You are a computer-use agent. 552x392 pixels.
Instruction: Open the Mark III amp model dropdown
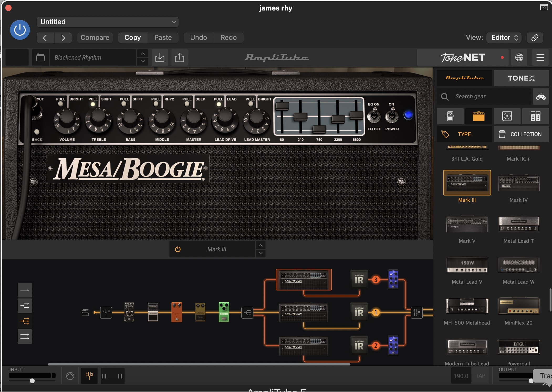click(217, 249)
